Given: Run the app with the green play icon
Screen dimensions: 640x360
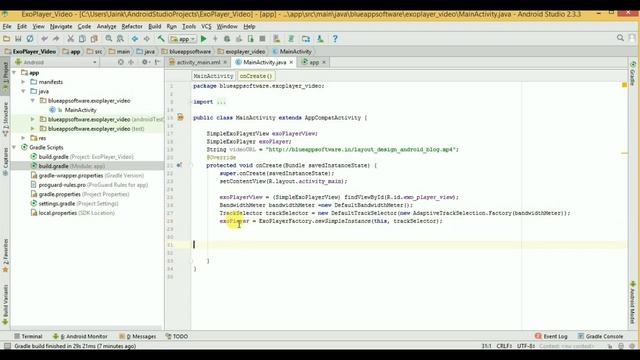Looking at the screenshot, I should tap(204, 39).
